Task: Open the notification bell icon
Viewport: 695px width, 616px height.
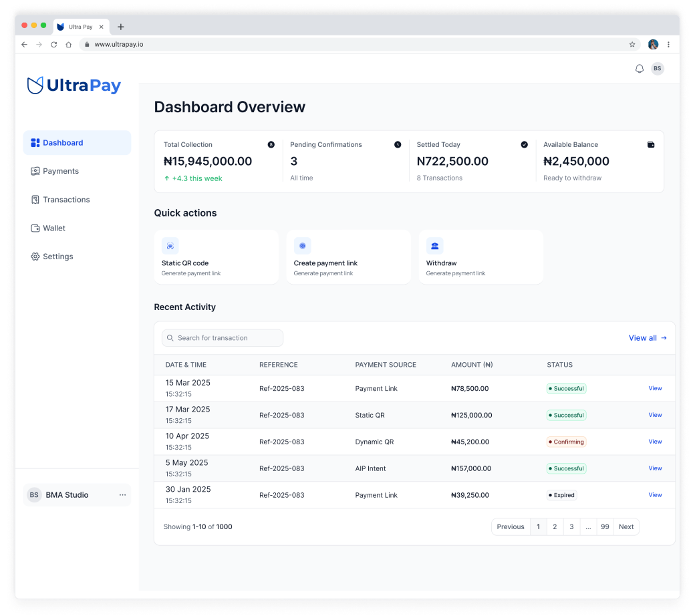Action: [x=639, y=68]
